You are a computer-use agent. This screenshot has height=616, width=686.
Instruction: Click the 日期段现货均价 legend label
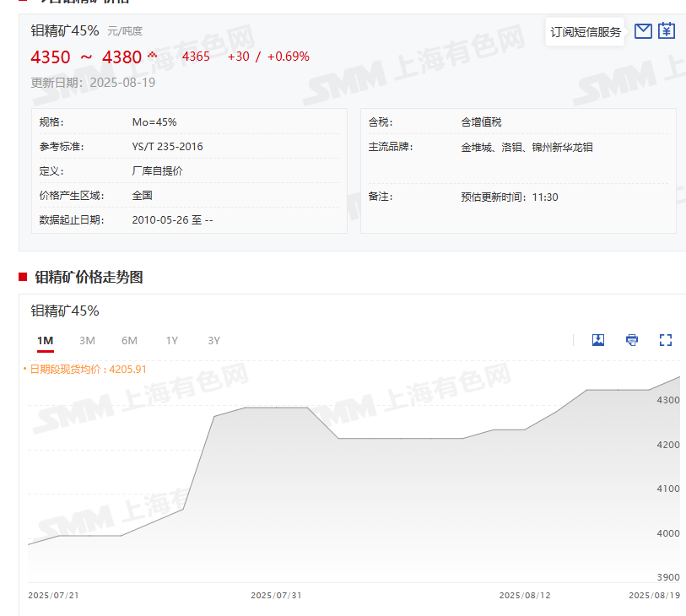coord(88,369)
